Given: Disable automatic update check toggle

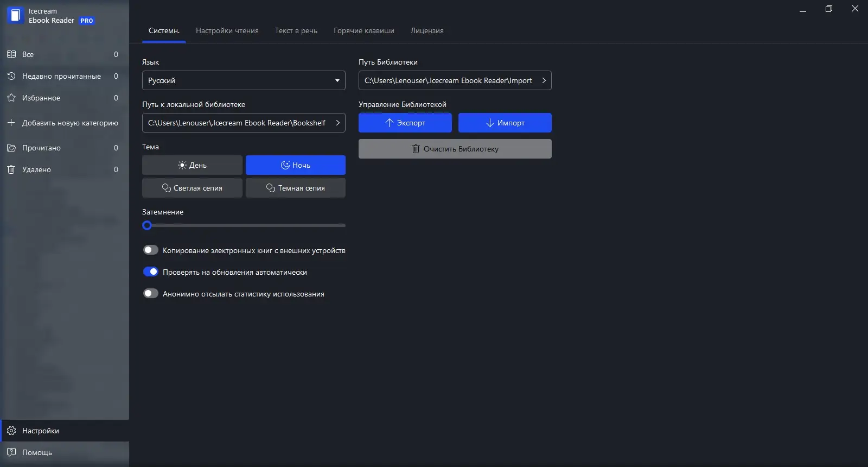Looking at the screenshot, I should 150,272.
